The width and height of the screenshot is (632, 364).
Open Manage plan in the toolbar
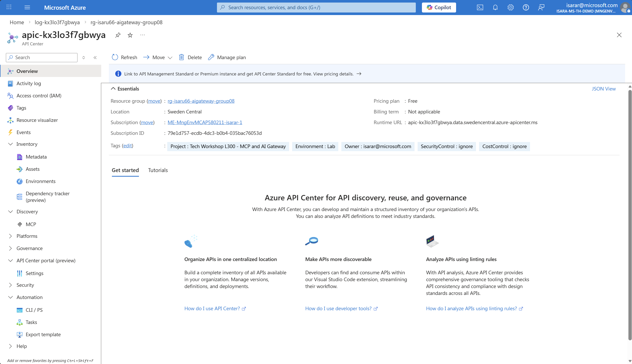point(227,57)
